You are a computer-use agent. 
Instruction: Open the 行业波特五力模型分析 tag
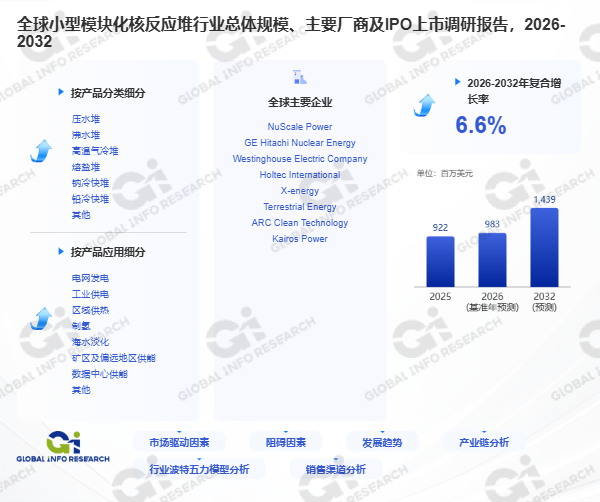point(199,469)
